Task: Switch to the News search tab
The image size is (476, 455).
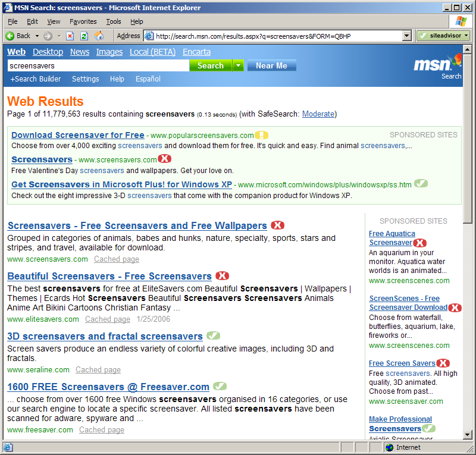Action: click(x=80, y=52)
